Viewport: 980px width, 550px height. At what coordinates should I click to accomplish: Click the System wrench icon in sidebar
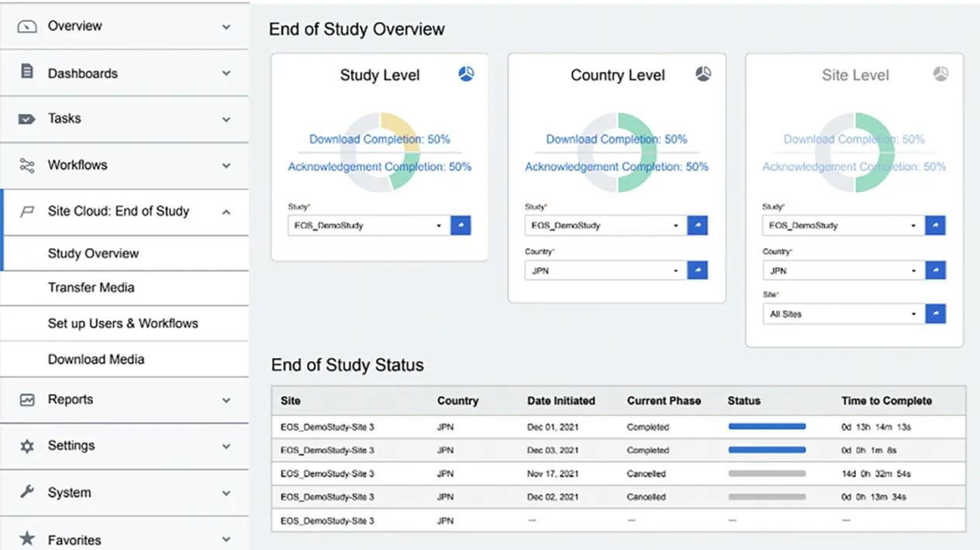pos(27,492)
